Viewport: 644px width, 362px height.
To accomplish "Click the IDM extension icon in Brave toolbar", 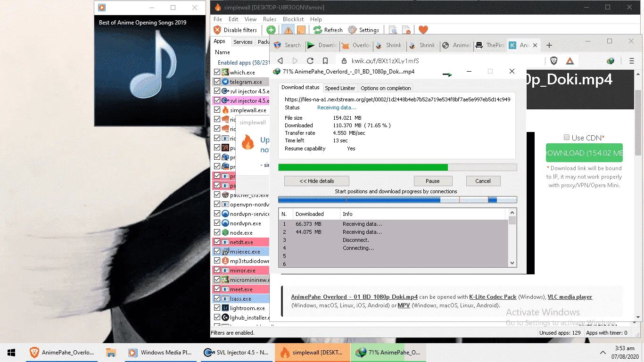I will click(x=611, y=61).
